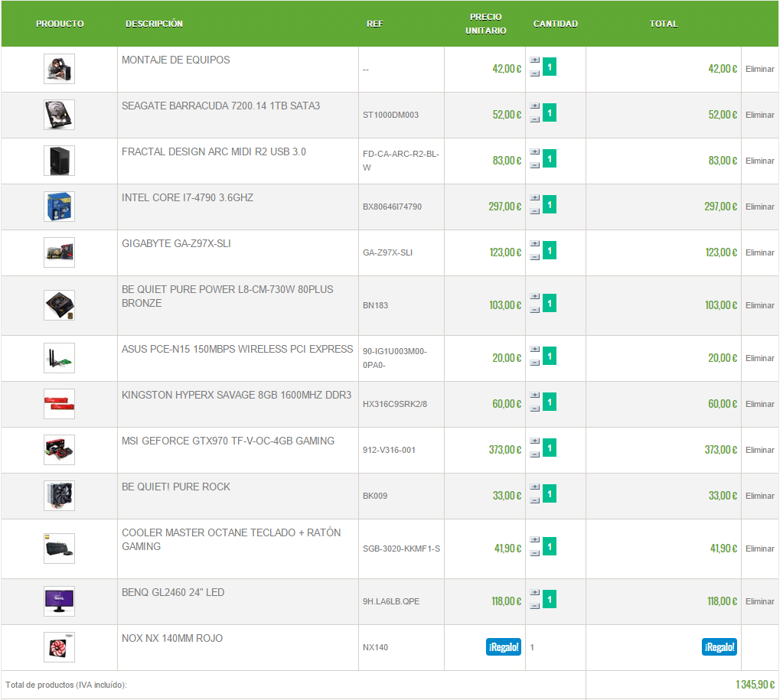
Task: Increase quantity of MSI GeForce GTX970
Action: click(x=535, y=441)
